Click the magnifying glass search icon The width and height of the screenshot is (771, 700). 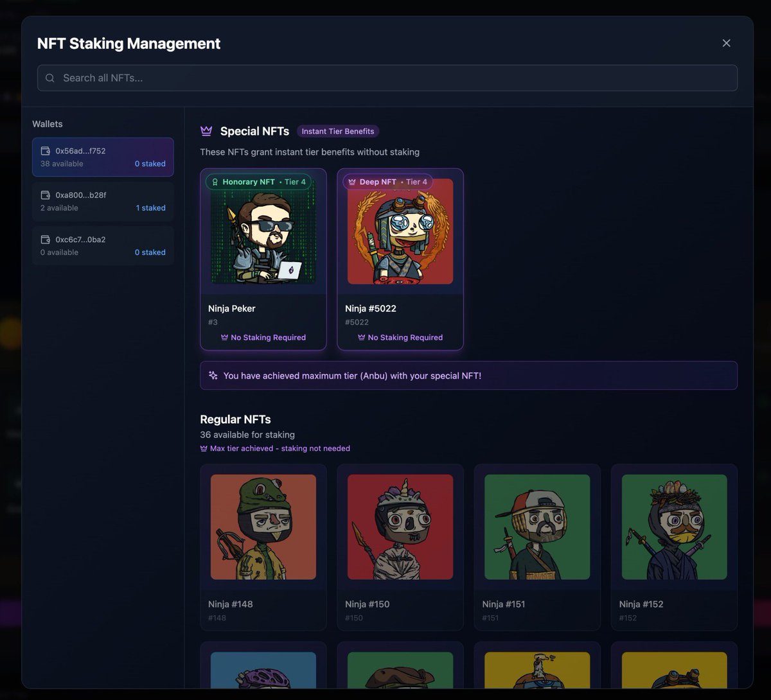(50, 78)
